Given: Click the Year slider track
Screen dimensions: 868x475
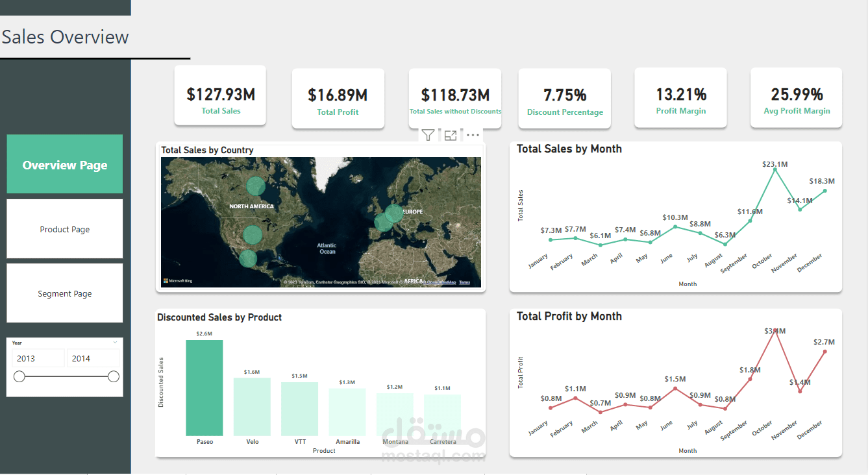Looking at the screenshot, I should pyautogui.click(x=66, y=376).
